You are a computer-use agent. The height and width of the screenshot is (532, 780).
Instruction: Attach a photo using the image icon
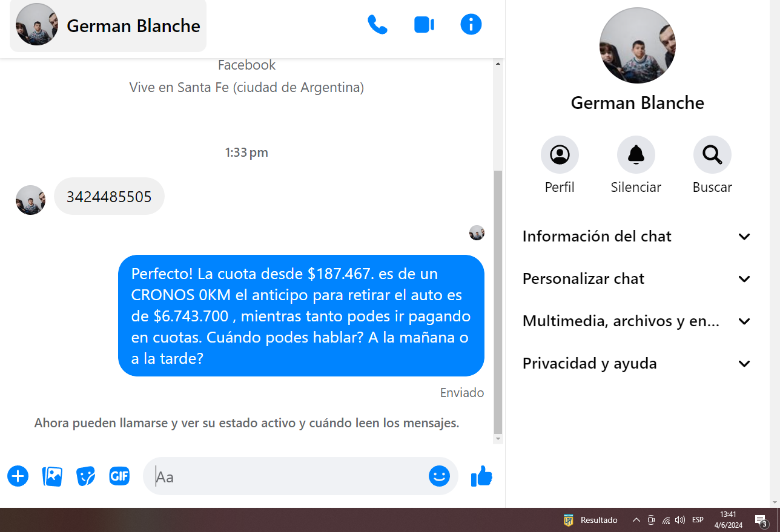pyautogui.click(x=52, y=476)
